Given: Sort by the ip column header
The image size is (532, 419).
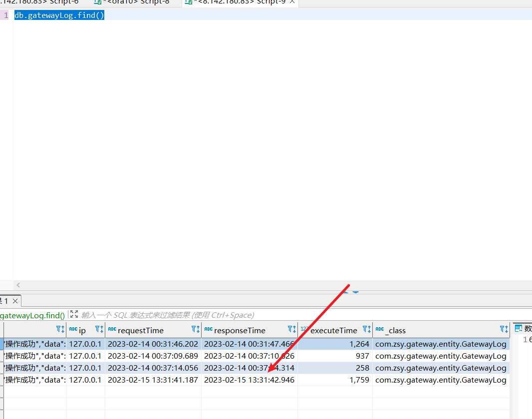Looking at the screenshot, I should coord(82,331).
